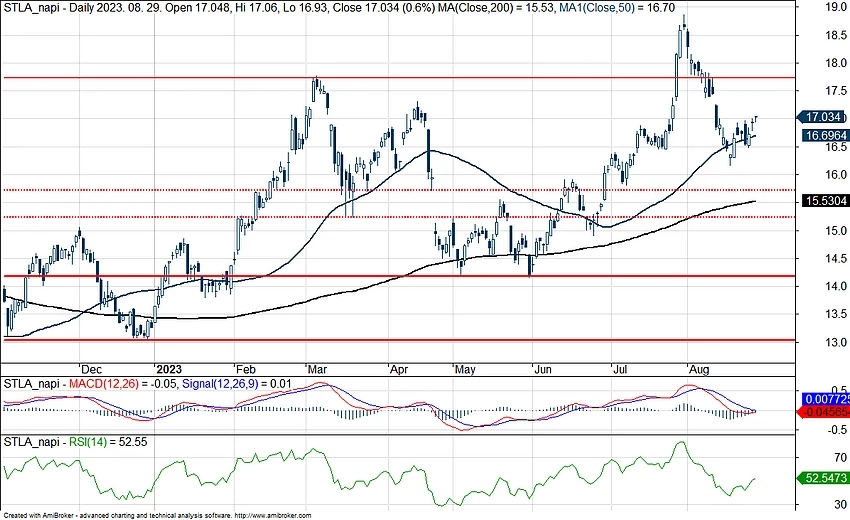
Task: Click the 18.5 price axis tick
Action: pos(836,35)
